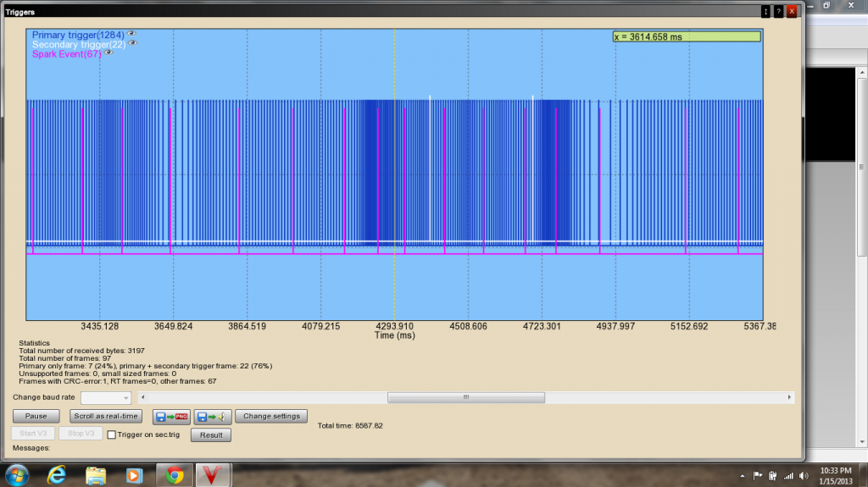
Task: Open Google Chrome from the taskbar
Action: (x=175, y=474)
